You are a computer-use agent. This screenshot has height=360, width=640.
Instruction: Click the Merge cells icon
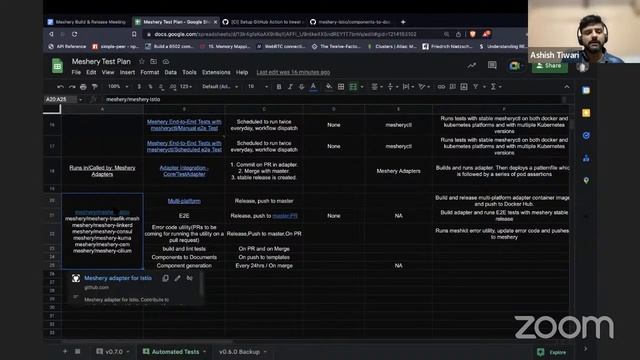(353, 87)
